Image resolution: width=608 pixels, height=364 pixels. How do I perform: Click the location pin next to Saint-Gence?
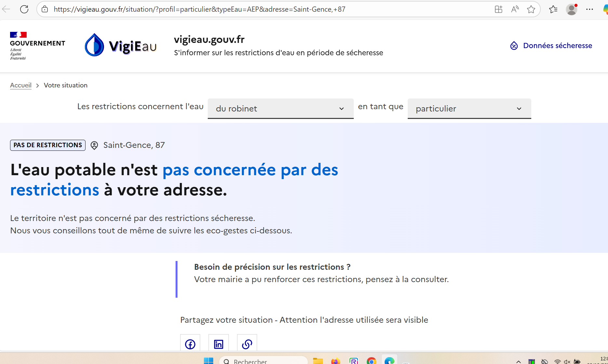[94, 145]
